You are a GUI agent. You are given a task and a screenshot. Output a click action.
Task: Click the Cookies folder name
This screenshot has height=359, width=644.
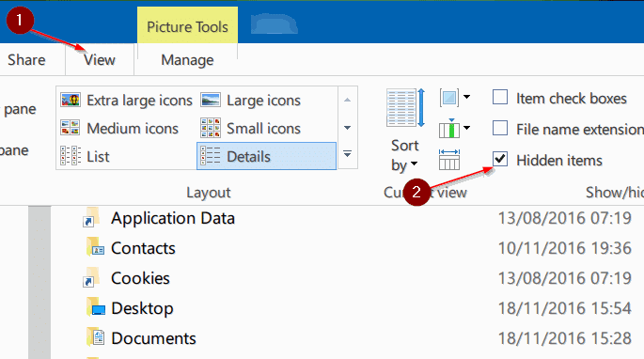coord(140,278)
